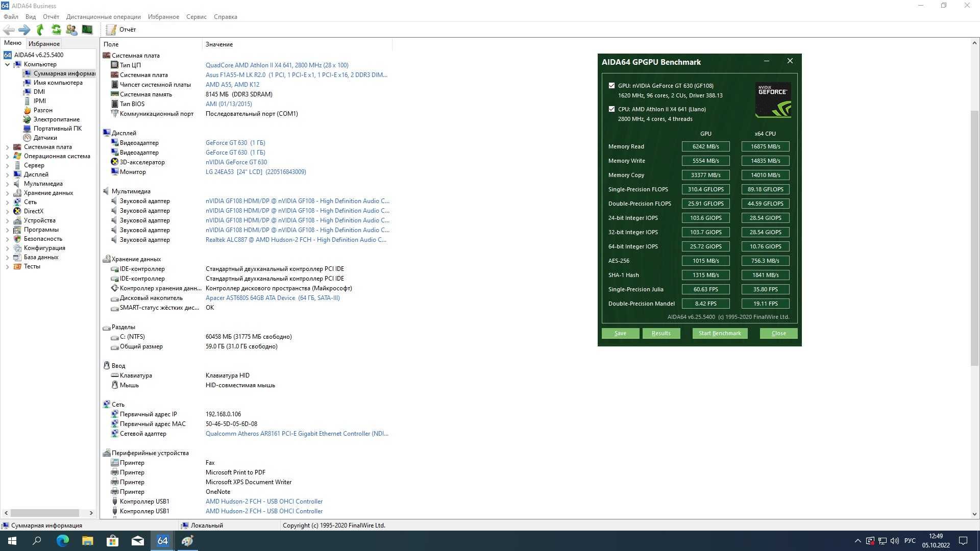
Task: Open the IPMI tree item
Action: pos(39,101)
